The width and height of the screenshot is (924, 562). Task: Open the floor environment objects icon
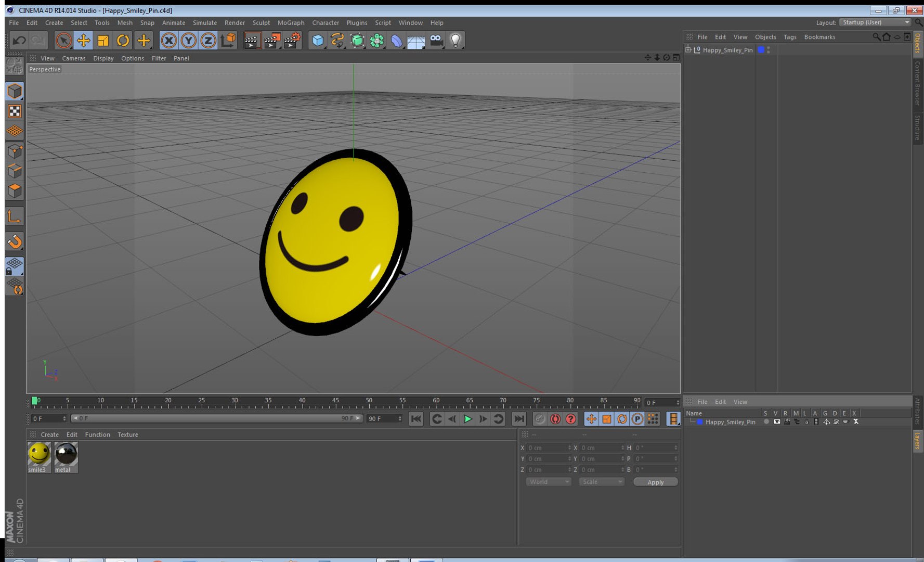pos(416,41)
